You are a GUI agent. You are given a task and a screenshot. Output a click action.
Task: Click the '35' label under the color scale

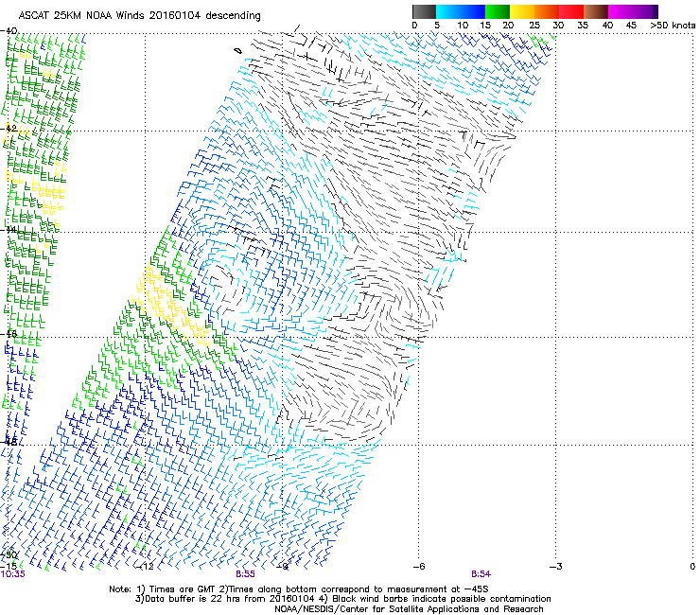[583, 25]
